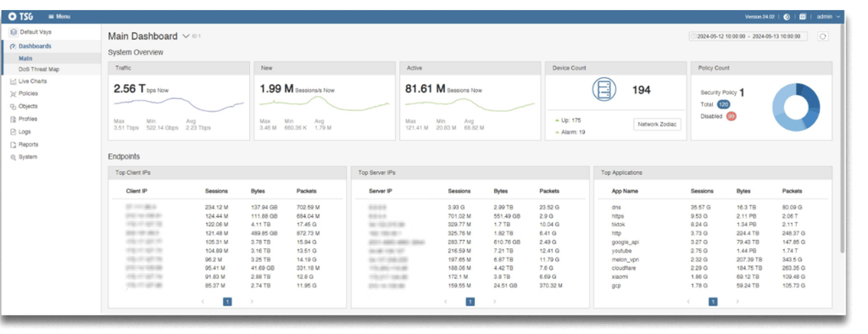The image size is (868, 334).
Task: Select the gcp application row
Action: click(x=713, y=286)
